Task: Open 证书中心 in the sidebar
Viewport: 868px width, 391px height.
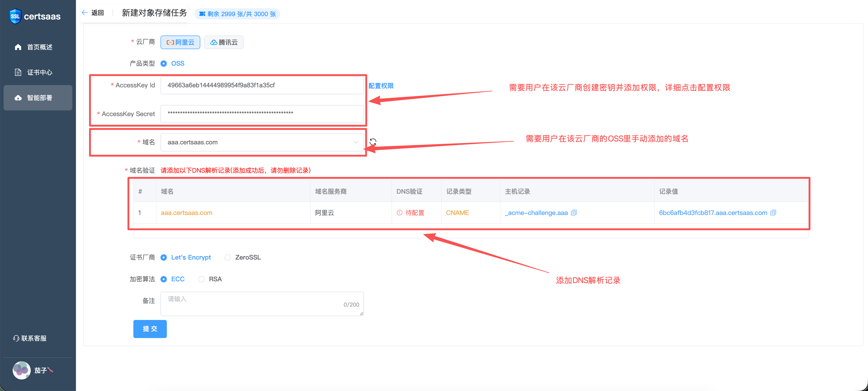Action: point(38,73)
